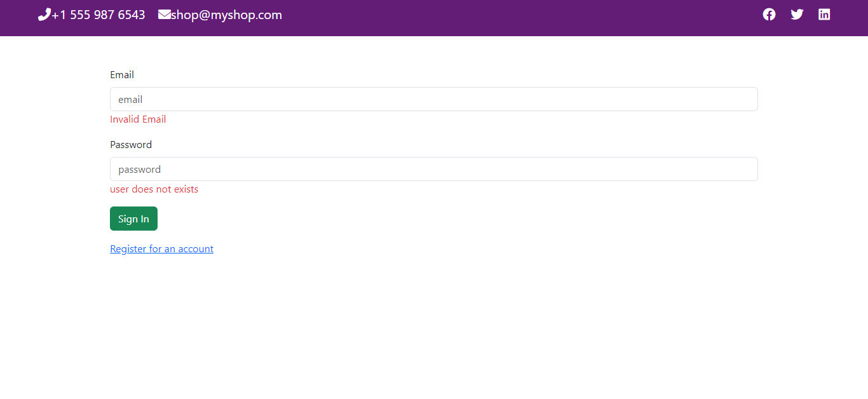Viewport: 868px width, 399px height.
Task: Click the Email field label
Action: 122,74
